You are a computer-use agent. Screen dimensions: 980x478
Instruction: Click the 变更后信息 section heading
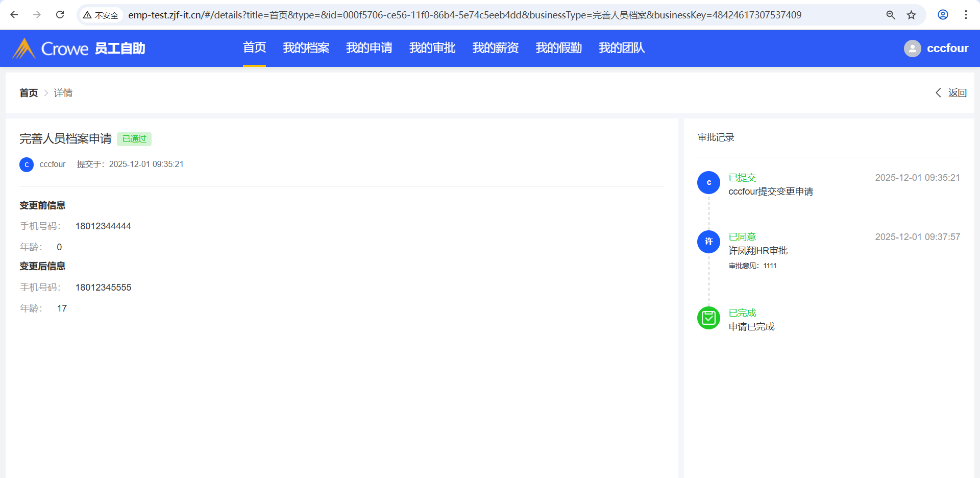point(42,266)
